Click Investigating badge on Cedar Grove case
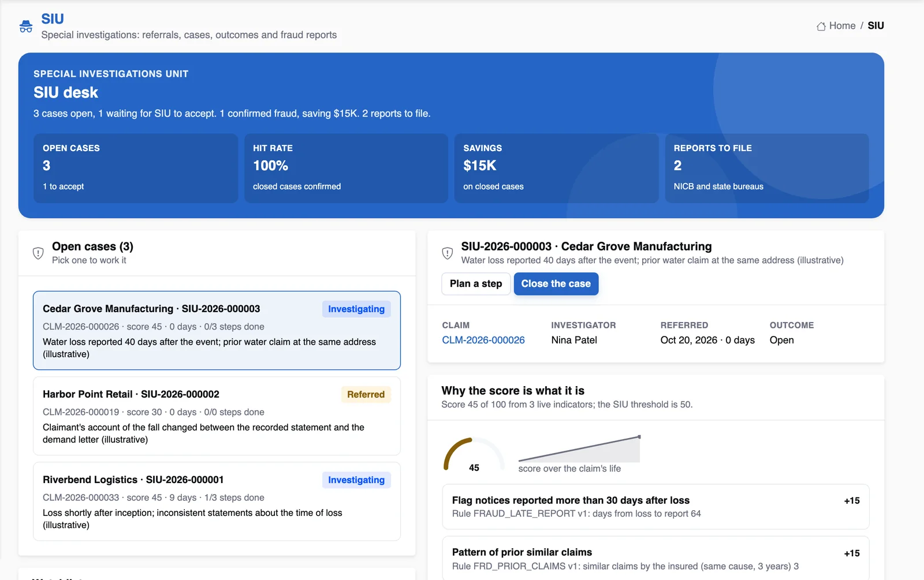The width and height of the screenshot is (924, 580). point(356,309)
